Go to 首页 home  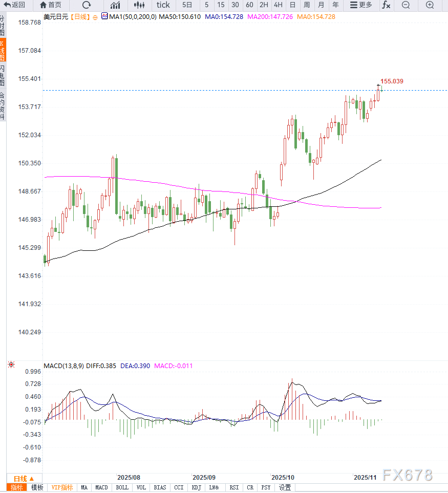(50, 5)
